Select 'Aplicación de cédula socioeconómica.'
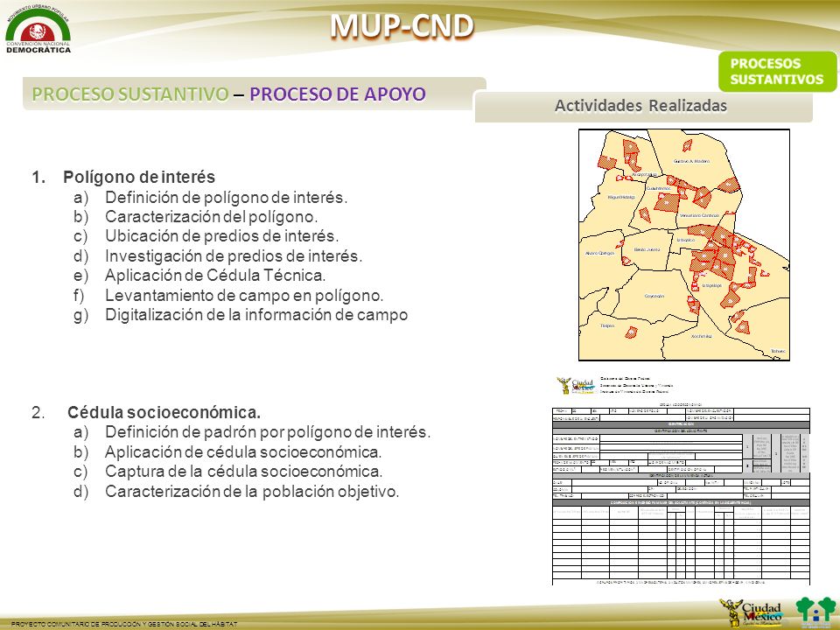The height and width of the screenshot is (630, 840). pos(243,451)
